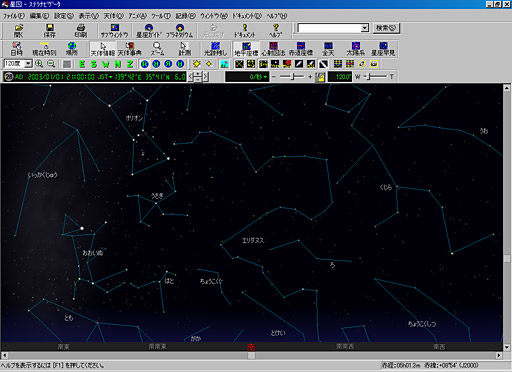
Task: Face north with the green N icon
Action: (118, 64)
